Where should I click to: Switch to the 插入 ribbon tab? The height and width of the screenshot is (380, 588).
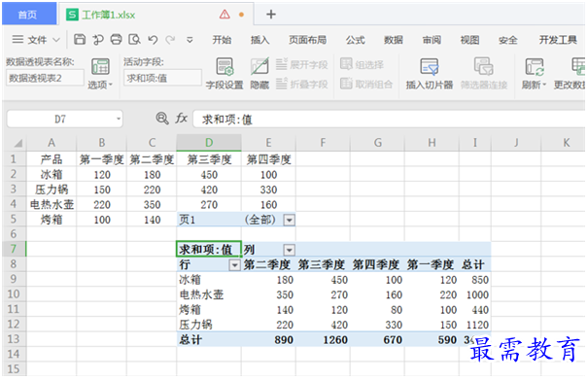click(259, 40)
